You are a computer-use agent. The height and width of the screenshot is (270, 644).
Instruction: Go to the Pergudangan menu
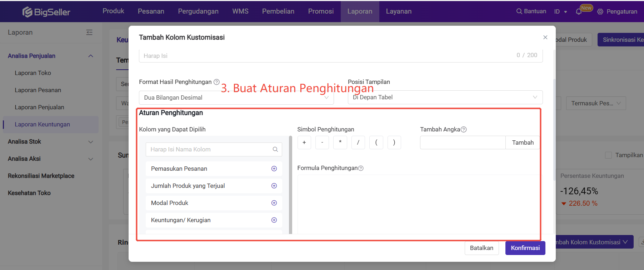(x=198, y=11)
